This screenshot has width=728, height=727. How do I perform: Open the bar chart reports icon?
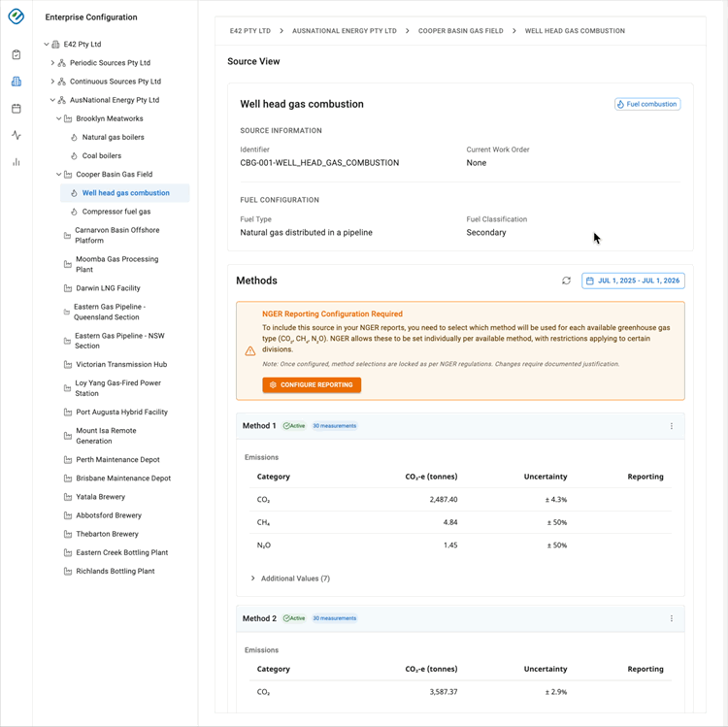pos(17,162)
